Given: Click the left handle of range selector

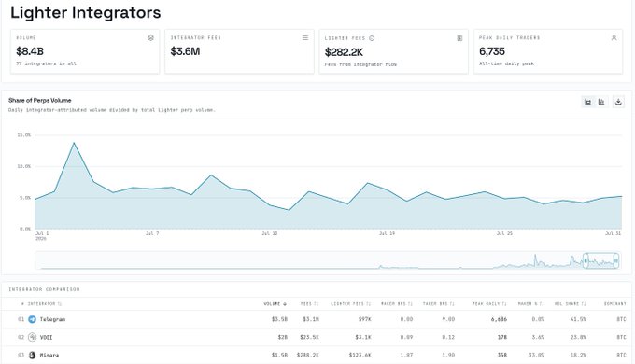Looking at the screenshot, I should (586, 260).
